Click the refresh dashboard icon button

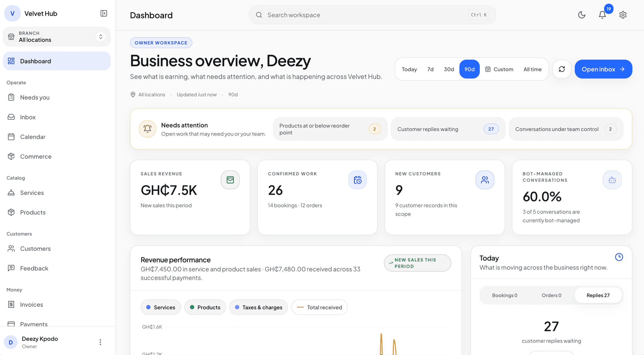562,69
